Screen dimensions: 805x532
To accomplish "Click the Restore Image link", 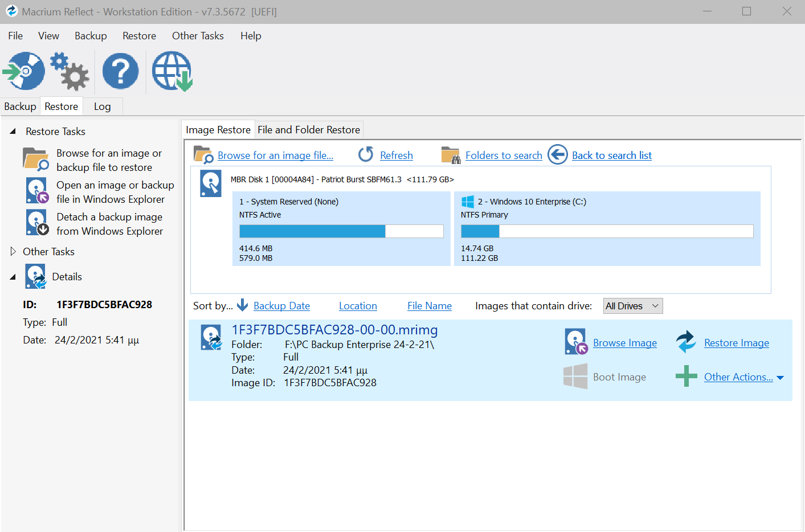I will tap(737, 343).
